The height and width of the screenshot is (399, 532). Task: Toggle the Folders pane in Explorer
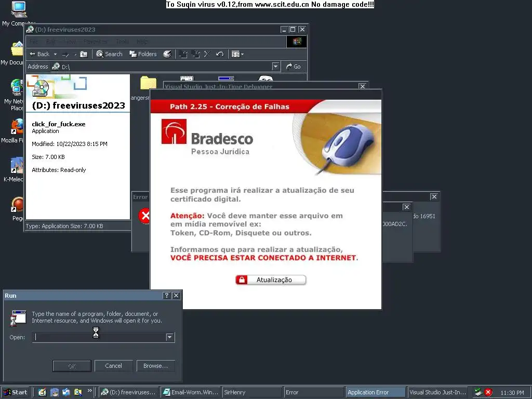point(143,54)
